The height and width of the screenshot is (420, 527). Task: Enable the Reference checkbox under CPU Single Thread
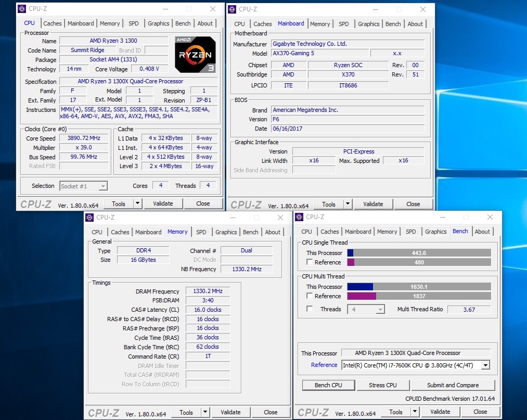point(310,262)
